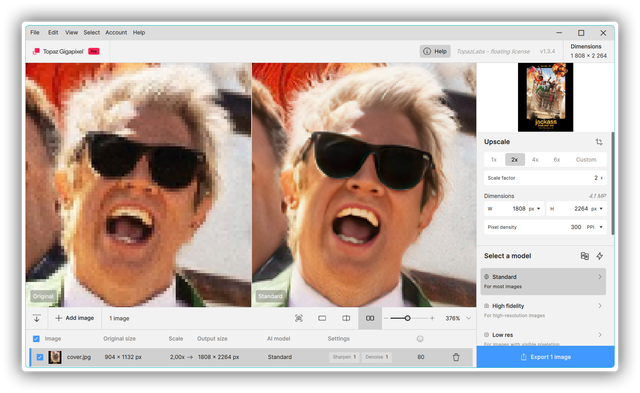Expand Low res model options chevron

coord(600,335)
